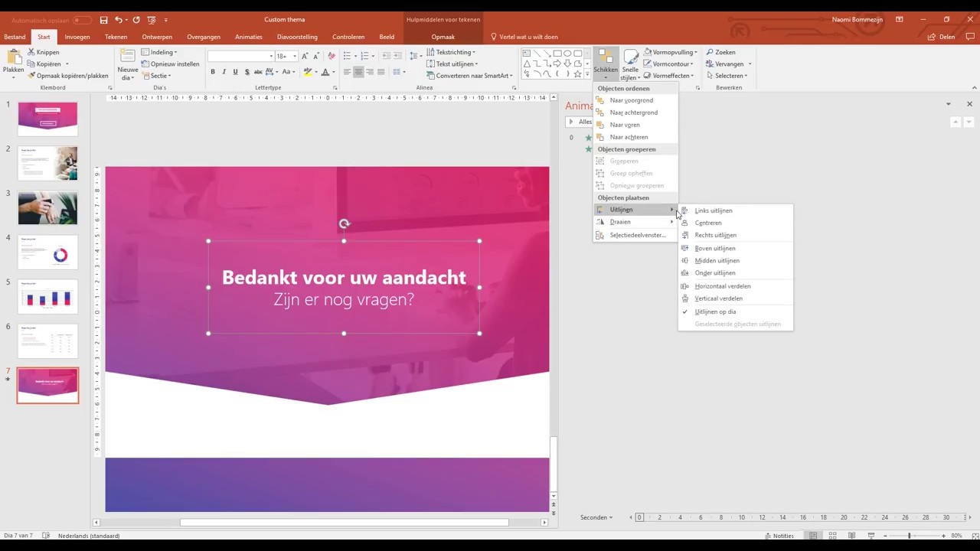The width and height of the screenshot is (980, 551).
Task: Click Knippen scissors icon
Action: (31, 52)
